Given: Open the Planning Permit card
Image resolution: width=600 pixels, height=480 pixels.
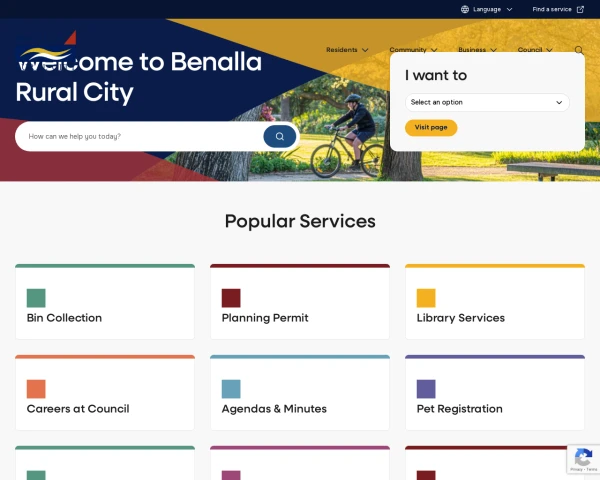Looking at the screenshot, I should (x=300, y=302).
